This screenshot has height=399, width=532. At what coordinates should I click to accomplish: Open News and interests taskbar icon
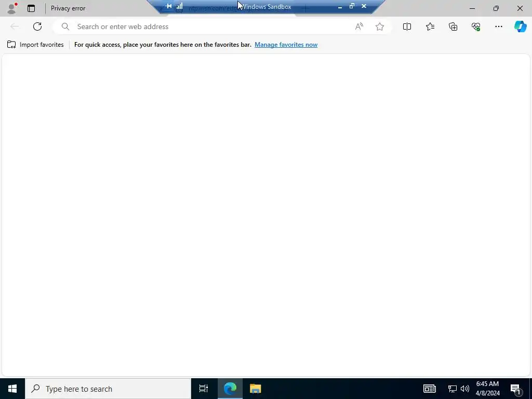pos(429,389)
